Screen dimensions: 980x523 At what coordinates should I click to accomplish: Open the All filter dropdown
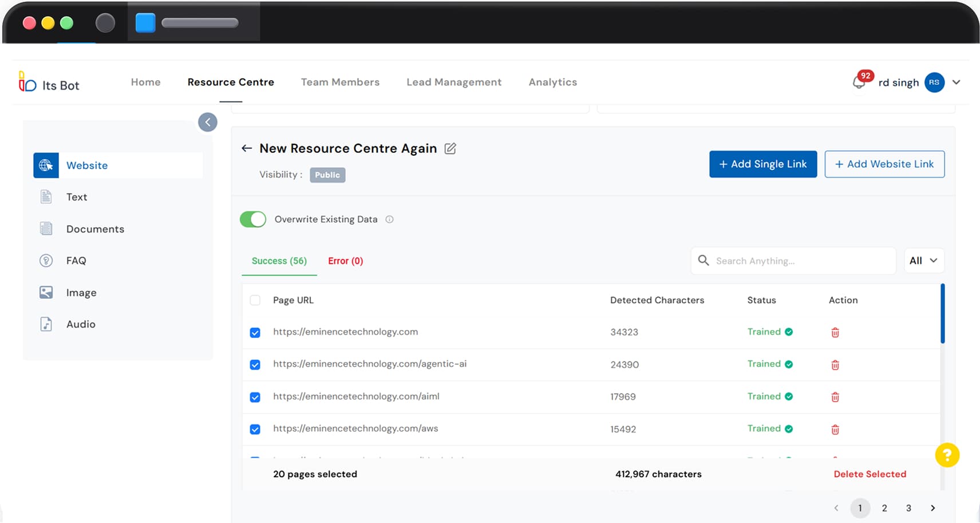[x=924, y=261]
